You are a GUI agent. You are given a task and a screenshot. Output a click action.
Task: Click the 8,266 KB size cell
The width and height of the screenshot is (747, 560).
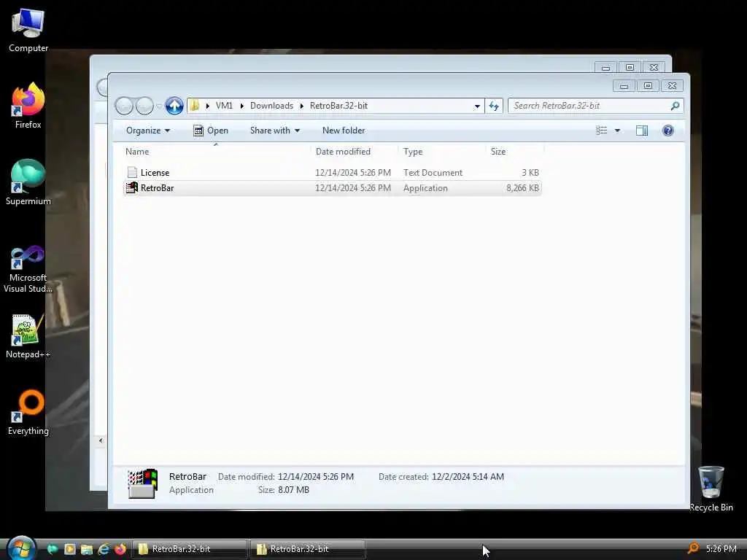click(x=522, y=187)
